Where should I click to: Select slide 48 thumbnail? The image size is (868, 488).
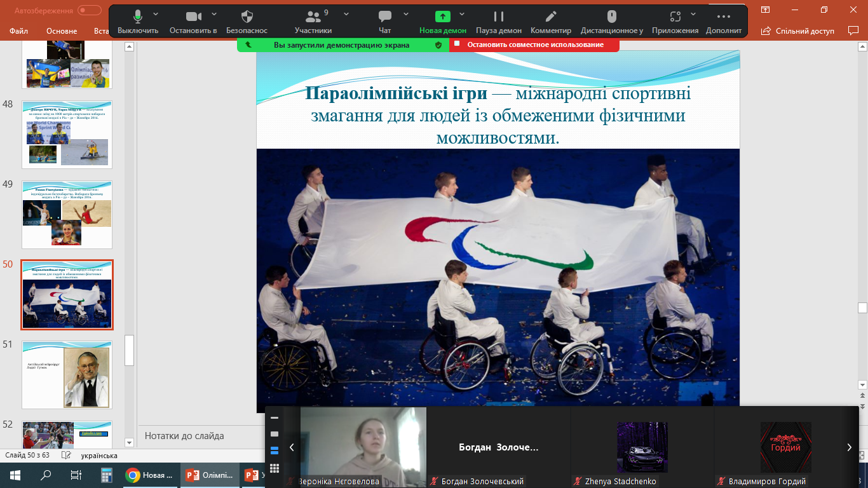pyautogui.click(x=67, y=134)
